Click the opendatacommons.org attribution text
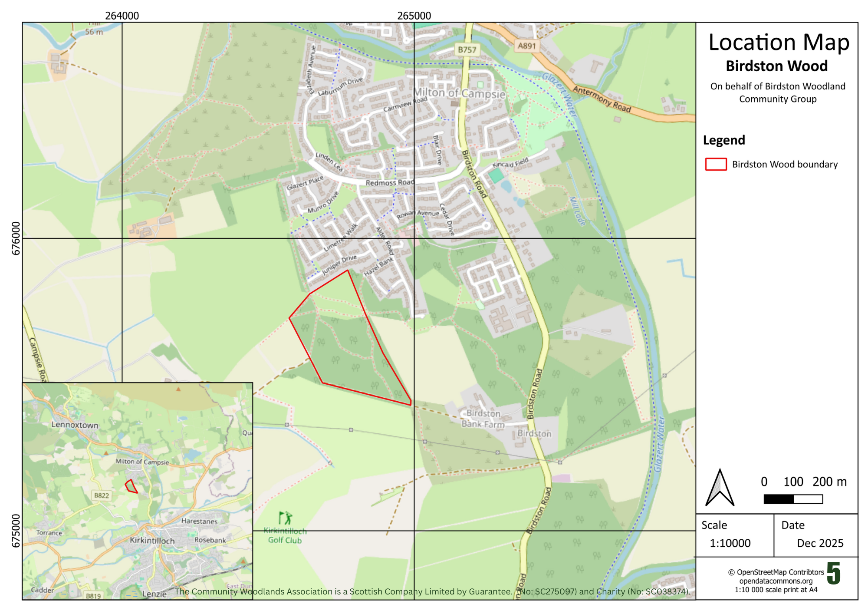868x614 pixels. tap(776, 581)
